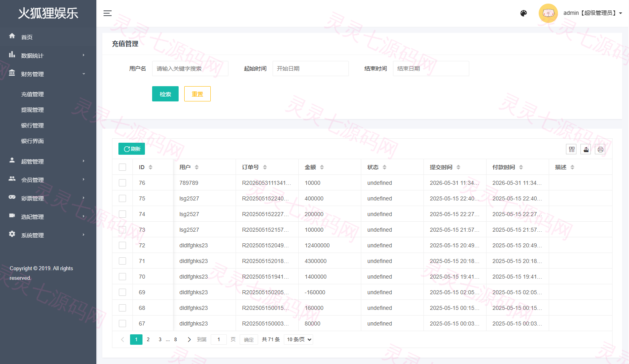The width and height of the screenshot is (629, 364).
Task: Focus the 用户名 keyword search field
Action: point(190,69)
